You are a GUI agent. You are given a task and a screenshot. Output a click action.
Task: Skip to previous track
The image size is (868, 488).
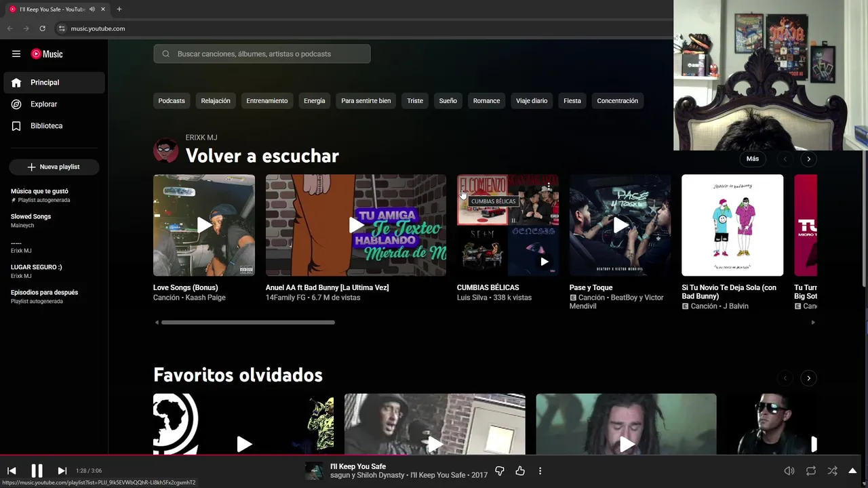tap(12, 471)
